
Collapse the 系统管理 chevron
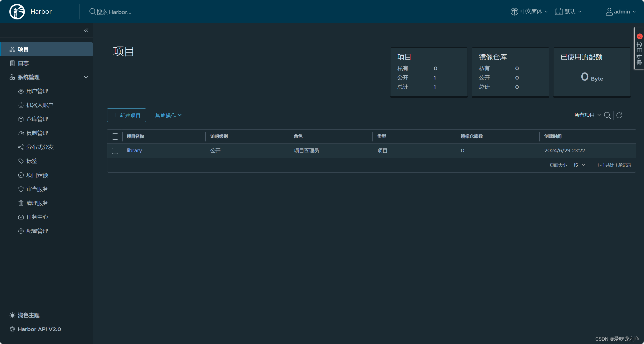[x=86, y=77]
